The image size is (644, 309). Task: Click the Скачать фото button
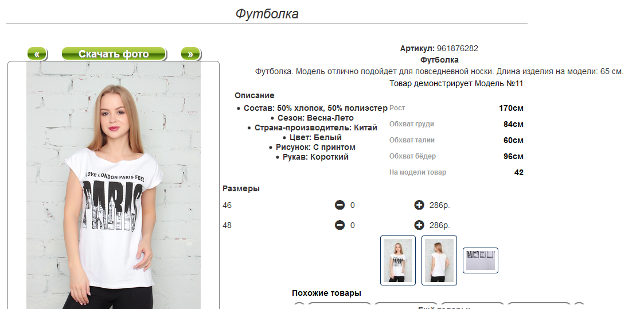tap(114, 54)
